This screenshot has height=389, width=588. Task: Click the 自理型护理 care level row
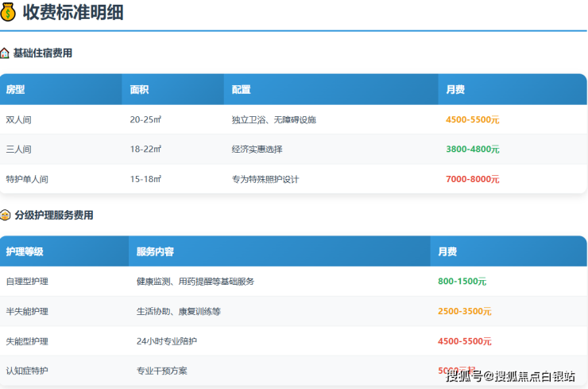[x=27, y=282]
